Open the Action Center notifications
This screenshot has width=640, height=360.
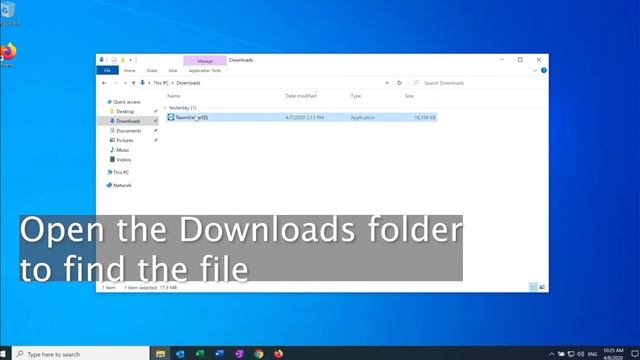click(x=634, y=354)
